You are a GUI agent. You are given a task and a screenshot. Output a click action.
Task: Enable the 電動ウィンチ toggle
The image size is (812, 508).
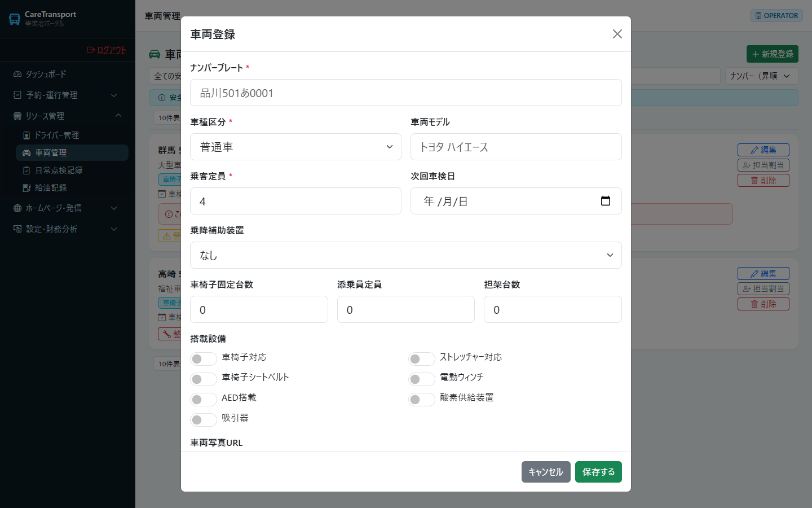tap(422, 379)
